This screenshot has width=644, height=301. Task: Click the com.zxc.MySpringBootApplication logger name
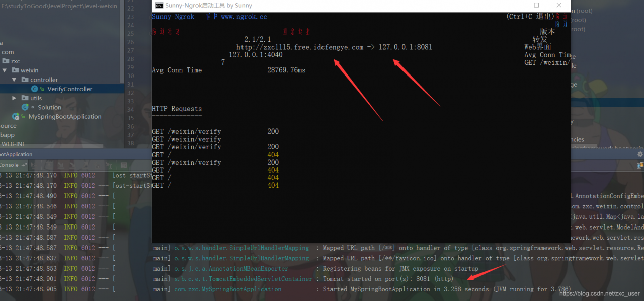[228, 289]
